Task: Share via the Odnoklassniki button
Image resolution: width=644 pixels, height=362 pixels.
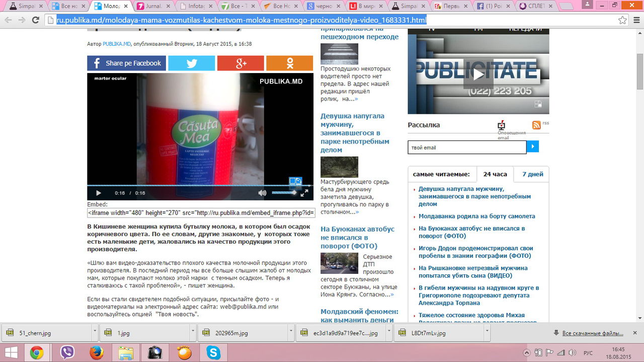Action: [289, 63]
